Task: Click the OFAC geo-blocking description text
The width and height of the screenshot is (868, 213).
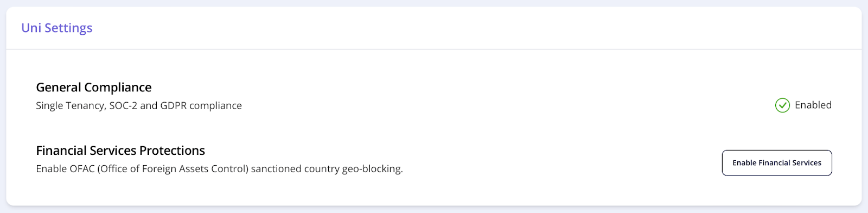Action: 219,169
